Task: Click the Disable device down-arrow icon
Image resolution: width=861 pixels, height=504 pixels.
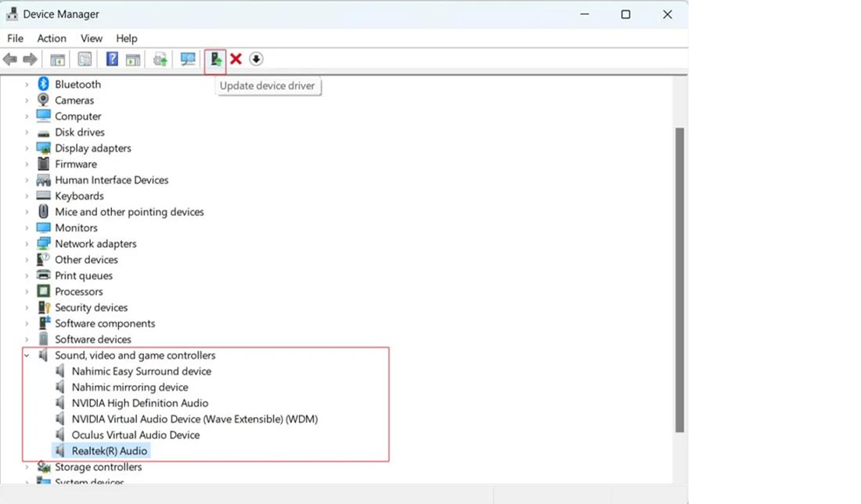Action: [256, 59]
